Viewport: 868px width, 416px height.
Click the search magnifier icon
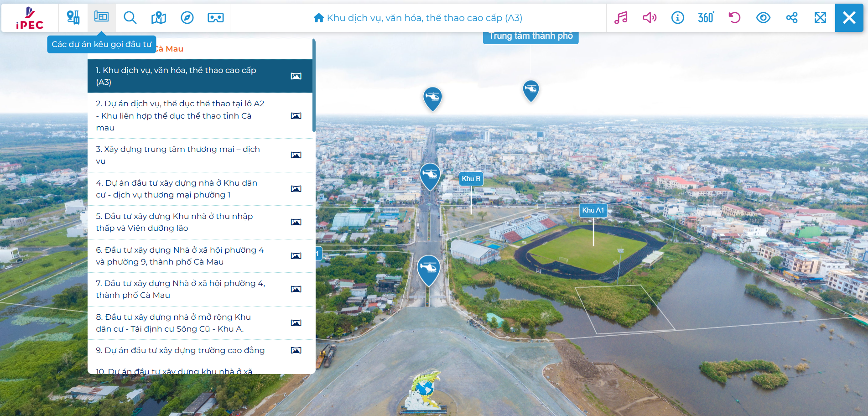[x=130, y=18]
